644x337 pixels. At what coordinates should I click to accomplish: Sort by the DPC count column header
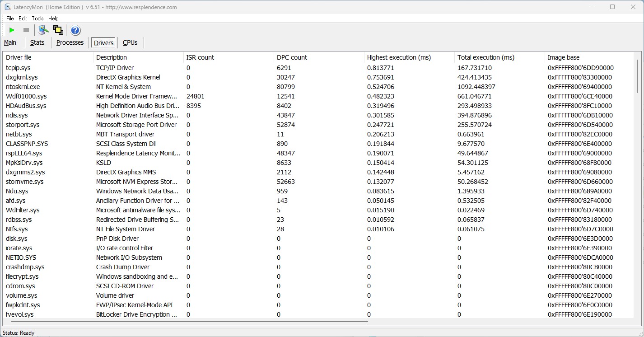tap(319, 57)
